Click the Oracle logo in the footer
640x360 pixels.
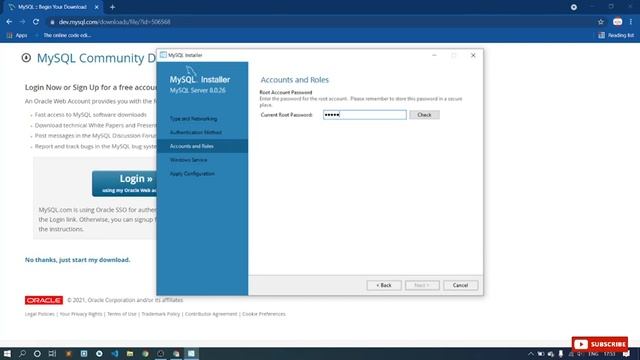pos(44,300)
